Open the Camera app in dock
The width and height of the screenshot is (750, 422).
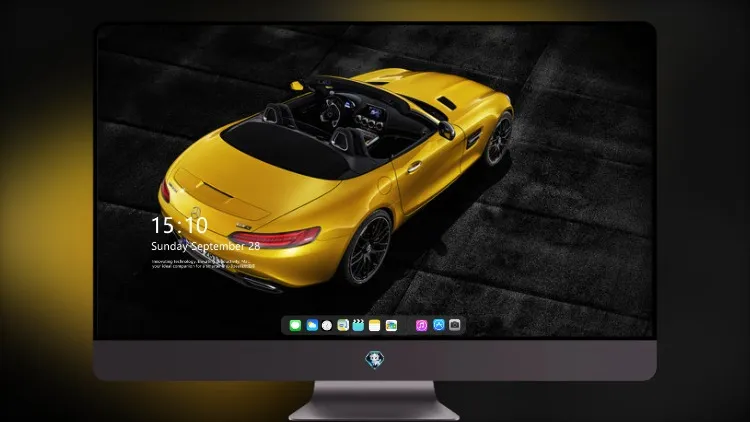(x=455, y=325)
